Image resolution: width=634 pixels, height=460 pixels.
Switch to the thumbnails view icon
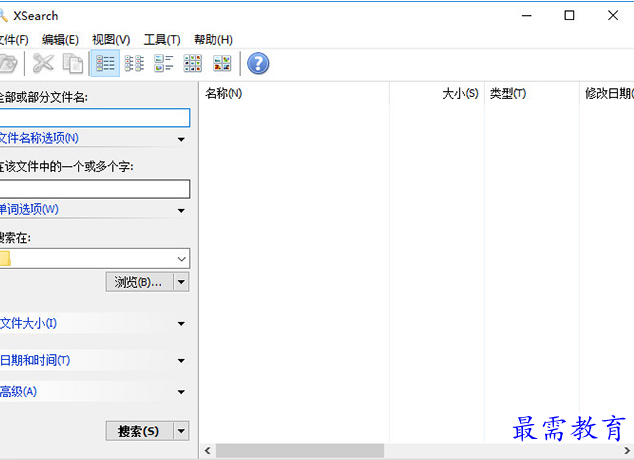point(222,63)
